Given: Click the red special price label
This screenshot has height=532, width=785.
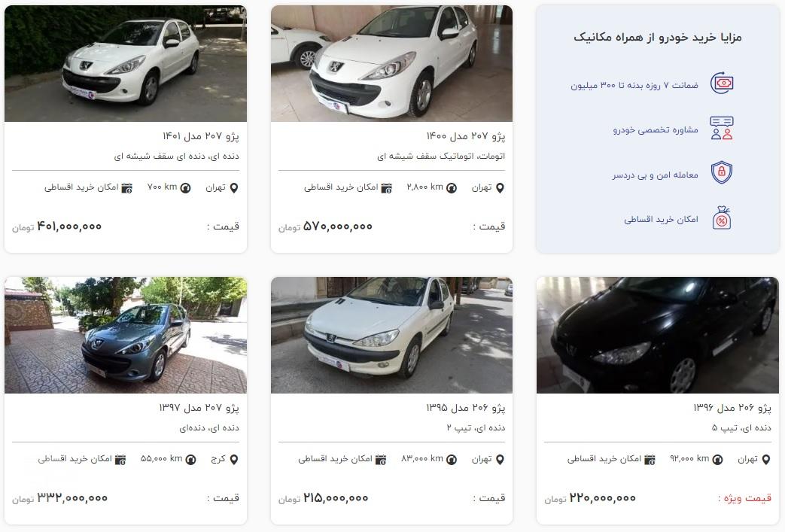Looking at the screenshot, I should coord(745,498).
